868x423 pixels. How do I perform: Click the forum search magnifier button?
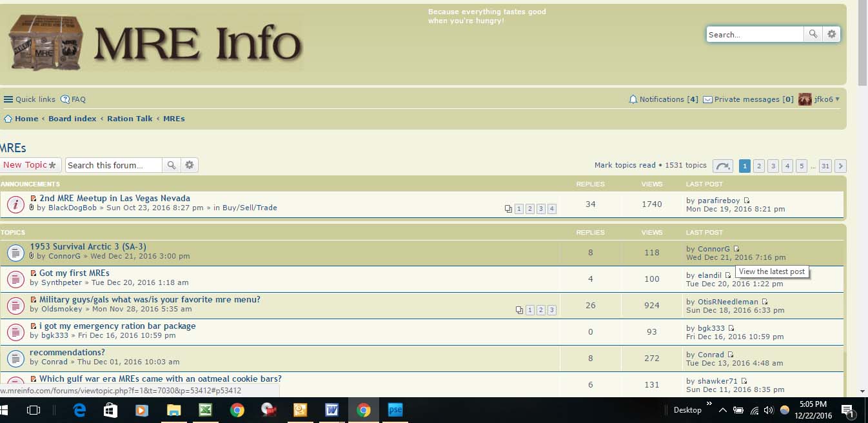point(171,165)
